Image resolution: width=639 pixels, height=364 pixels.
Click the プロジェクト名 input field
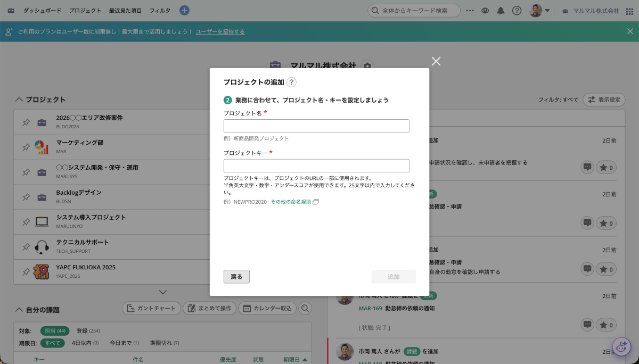pos(316,126)
